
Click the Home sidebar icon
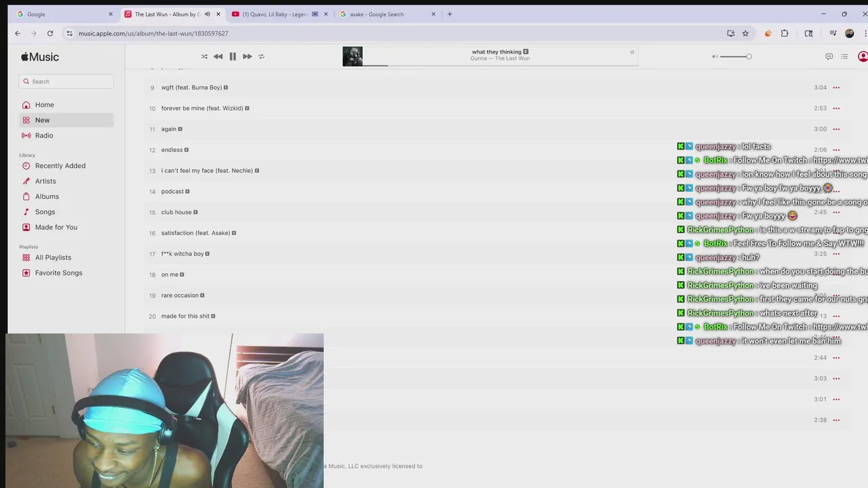(26, 104)
